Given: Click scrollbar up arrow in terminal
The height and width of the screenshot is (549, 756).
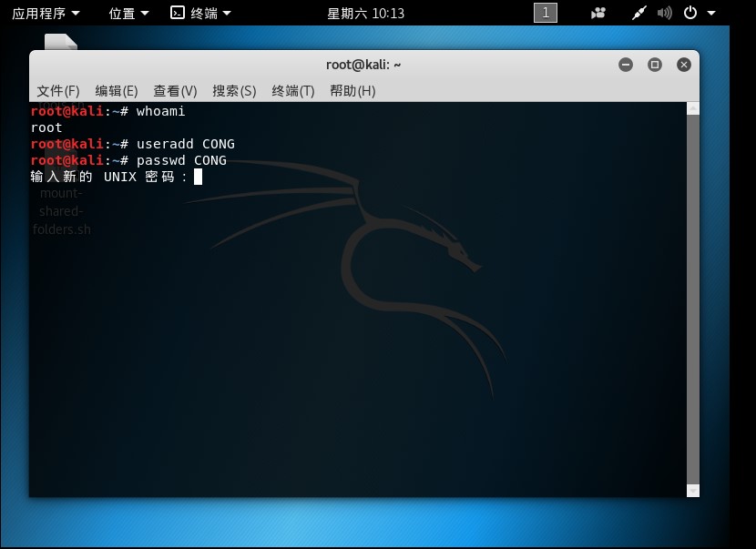Looking at the screenshot, I should point(693,108).
